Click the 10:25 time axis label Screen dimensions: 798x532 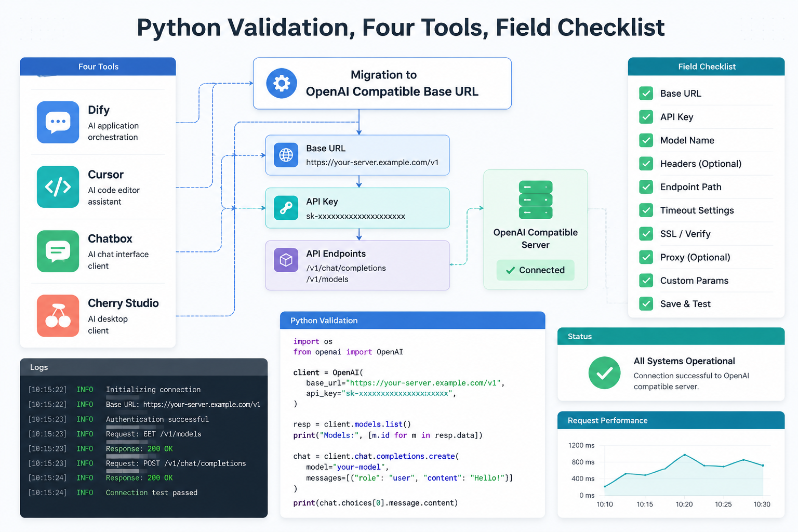723,504
